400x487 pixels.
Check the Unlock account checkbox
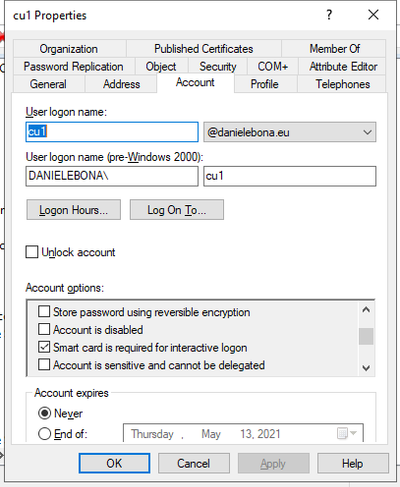point(32,252)
